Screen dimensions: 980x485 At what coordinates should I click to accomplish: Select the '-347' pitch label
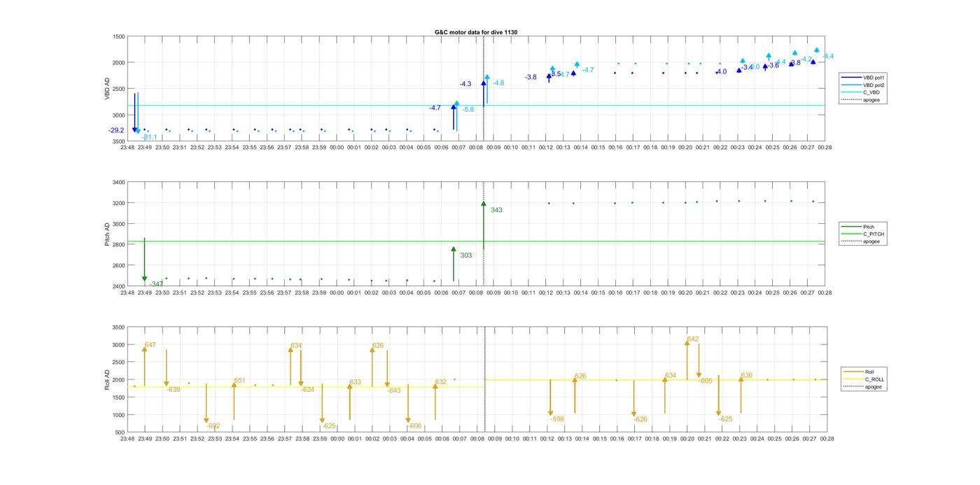tap(156, 283)
